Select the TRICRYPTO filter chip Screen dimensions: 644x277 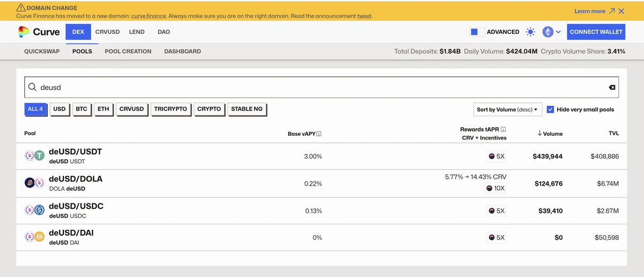[171, 109]
